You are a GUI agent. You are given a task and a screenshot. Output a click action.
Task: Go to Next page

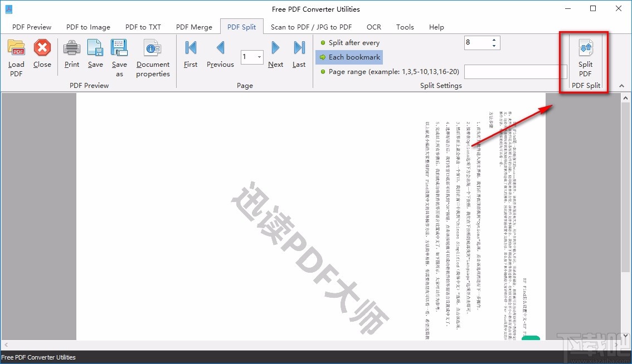tap(276, 53)
